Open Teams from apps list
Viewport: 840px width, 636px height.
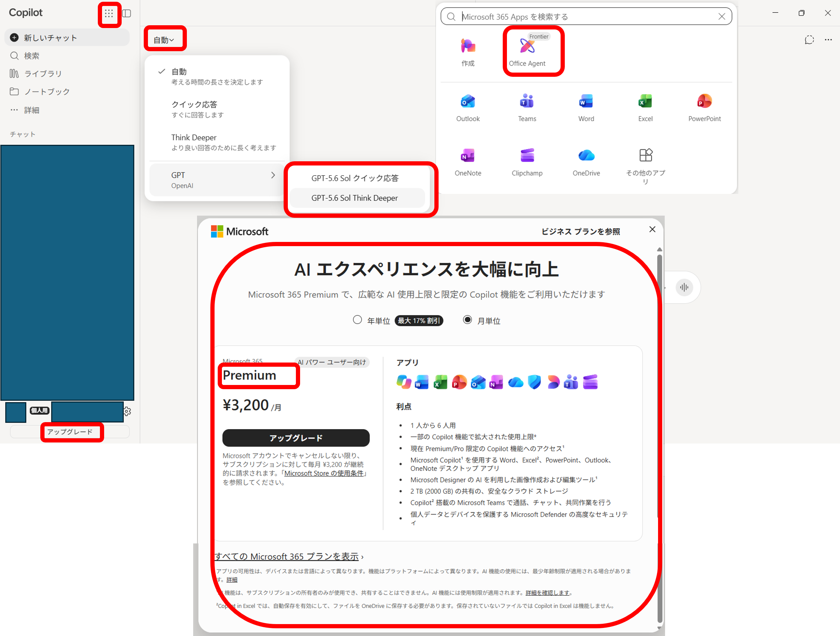pyautogui.click(x=527, y=108)
